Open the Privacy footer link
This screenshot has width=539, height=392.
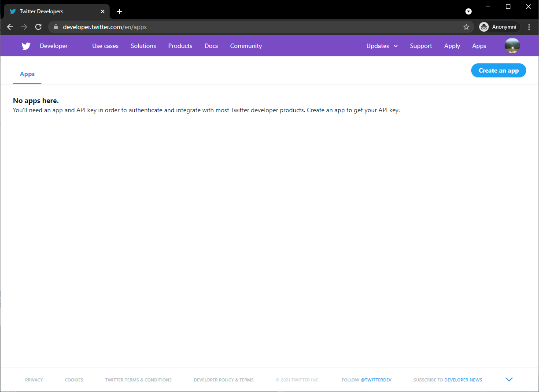[x=34, y=380]
